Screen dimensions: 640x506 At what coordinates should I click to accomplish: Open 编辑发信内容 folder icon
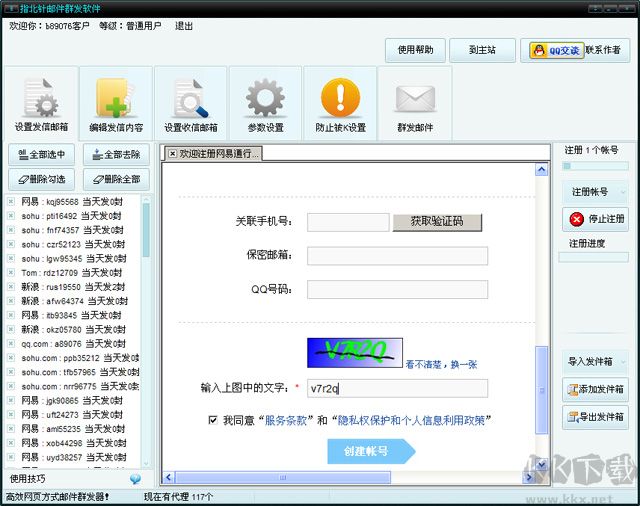(116, 104)
